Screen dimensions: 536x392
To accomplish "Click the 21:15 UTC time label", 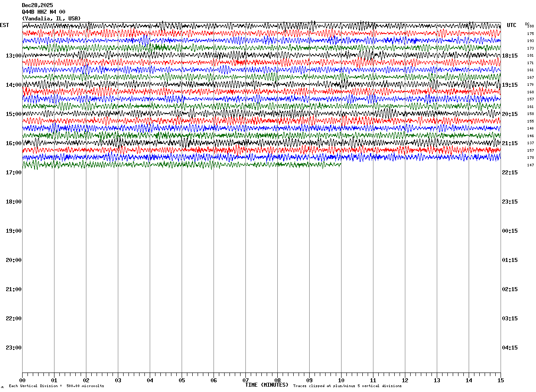I will pyautogui.click(x=509, y=143).
